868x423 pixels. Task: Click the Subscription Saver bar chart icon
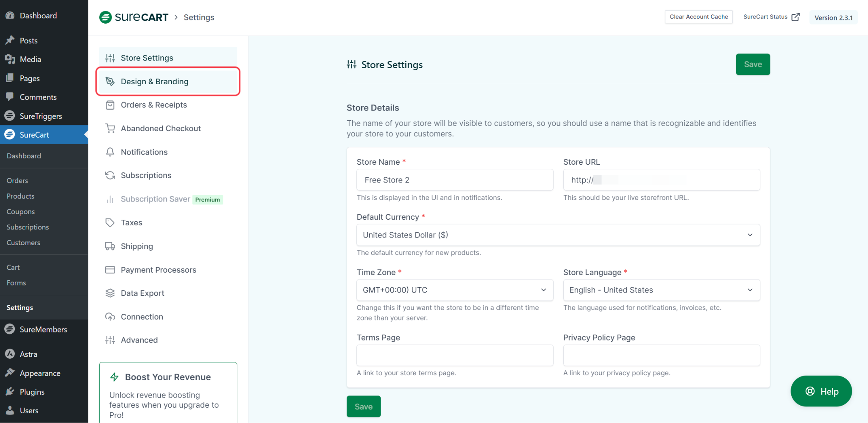pos(110,199)
